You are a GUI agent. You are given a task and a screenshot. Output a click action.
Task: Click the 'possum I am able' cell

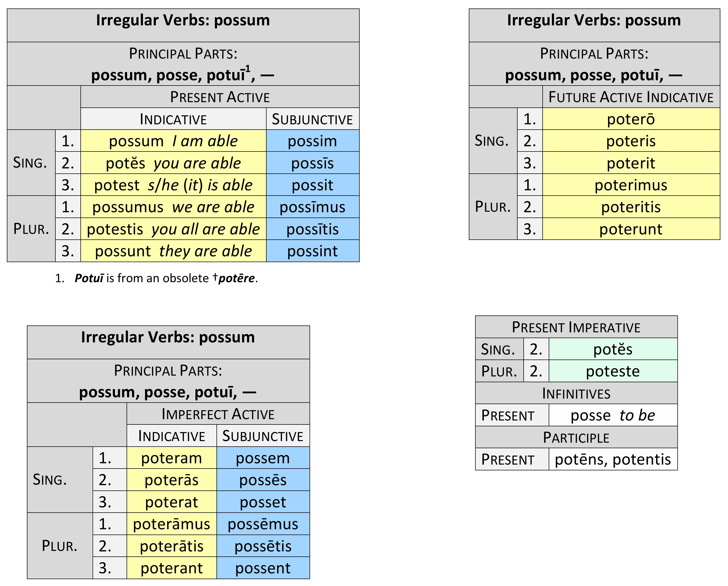(173, 141)
